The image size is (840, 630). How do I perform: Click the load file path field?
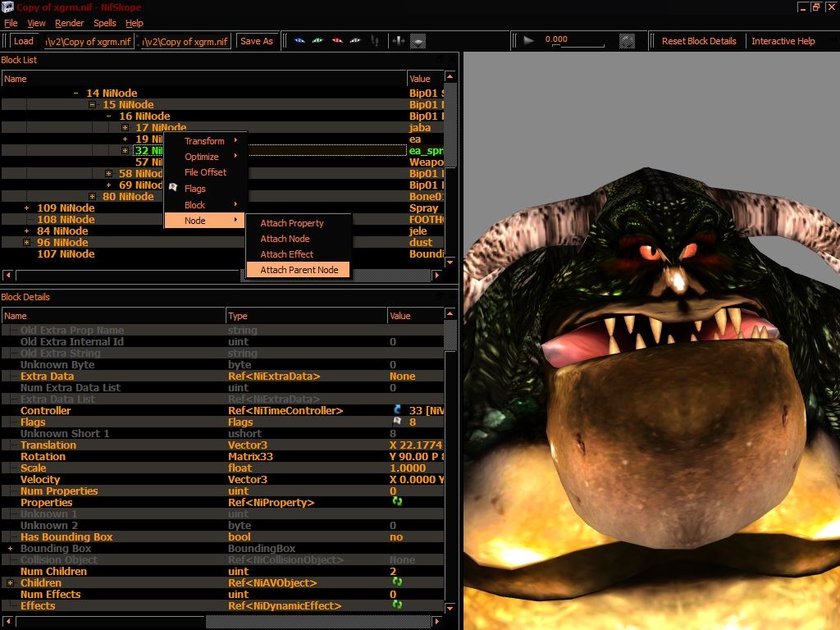click(89, 41)
